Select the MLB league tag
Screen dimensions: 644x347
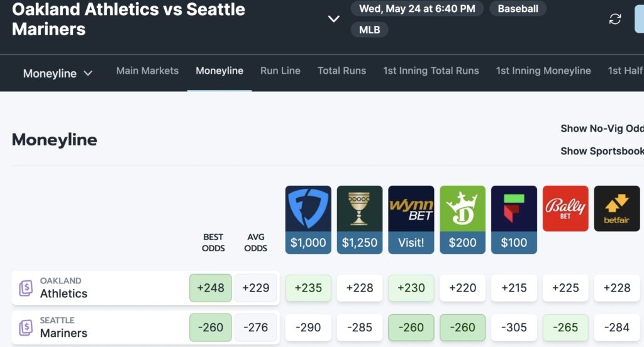pyautogui.click(x=369, y=30)
